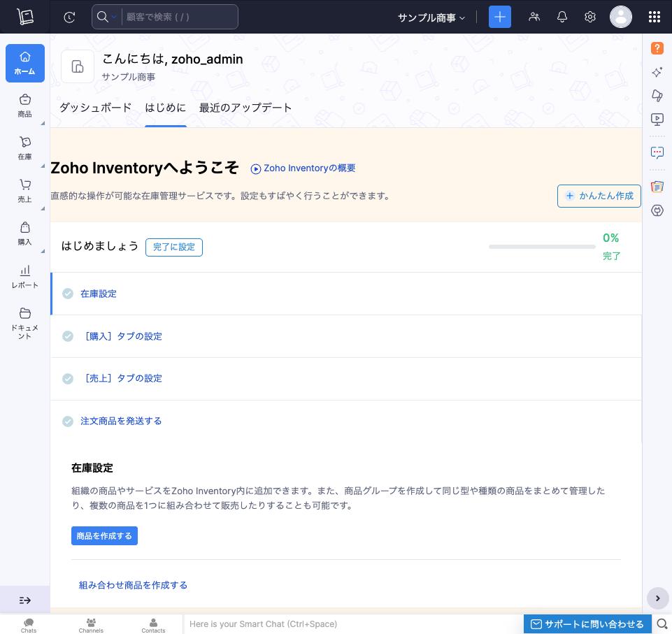Focus the 顧客で検索 search field

click(180, 17)
